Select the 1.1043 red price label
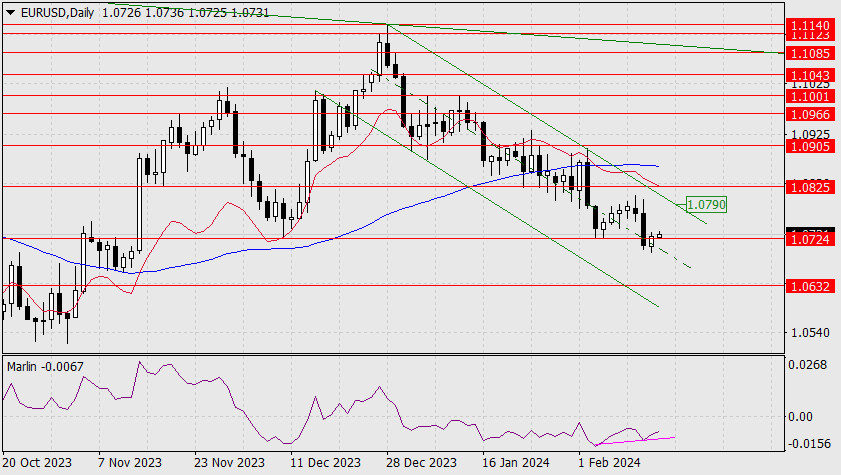This screenshot has width=841, height=475. 810,75
